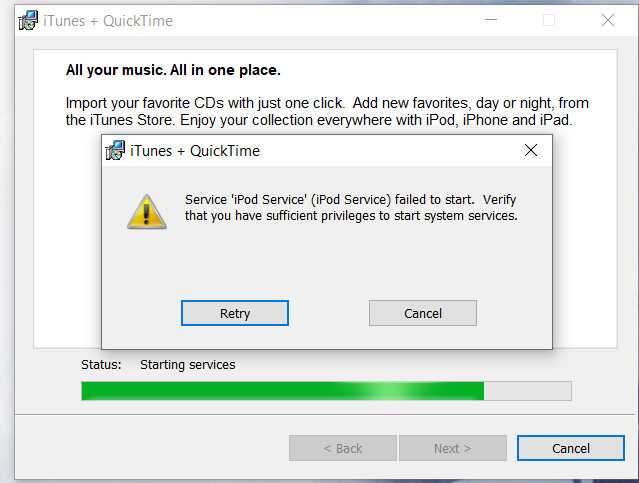Click the yellow warning triangle icon
Screen dimensions: 639x483
(x=147, y=212)
